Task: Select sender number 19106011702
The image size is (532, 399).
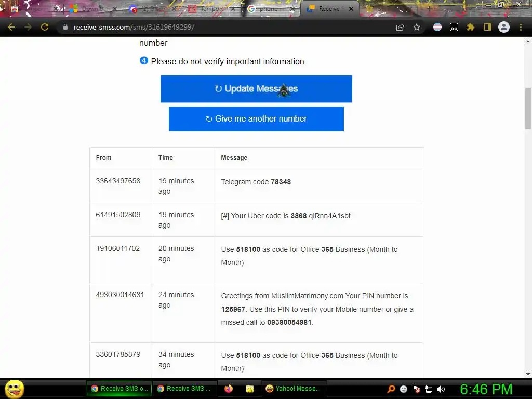Action: [x=118, y=248]
